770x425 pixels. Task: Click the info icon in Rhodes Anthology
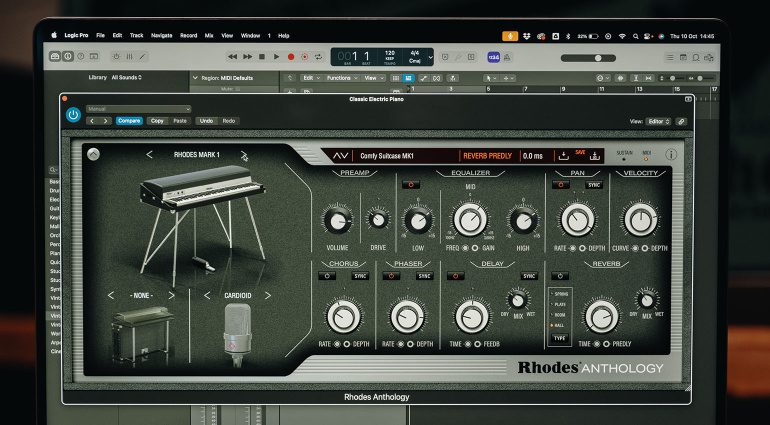tap(671, 155)
